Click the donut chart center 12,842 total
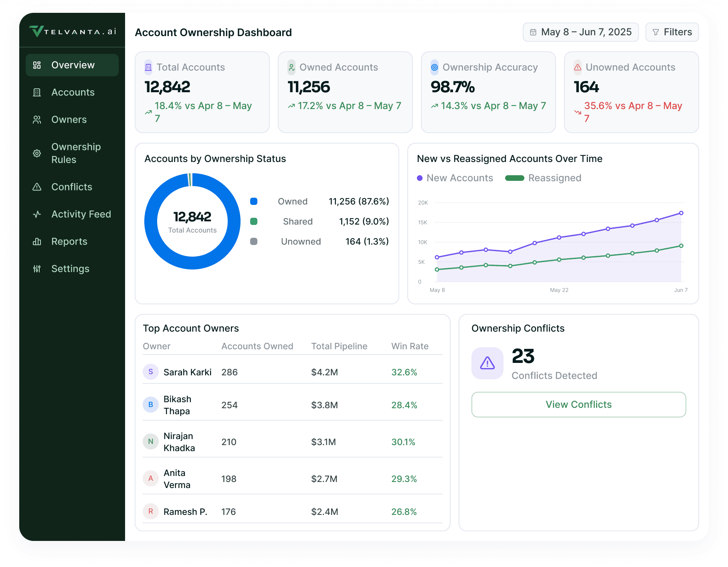 192,217
